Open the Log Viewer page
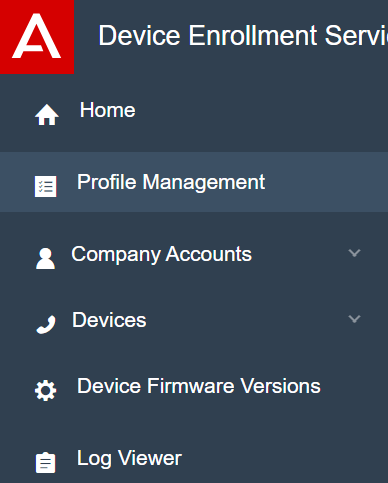388x483 pixels. pyautogui.click(x=129, y=459)
